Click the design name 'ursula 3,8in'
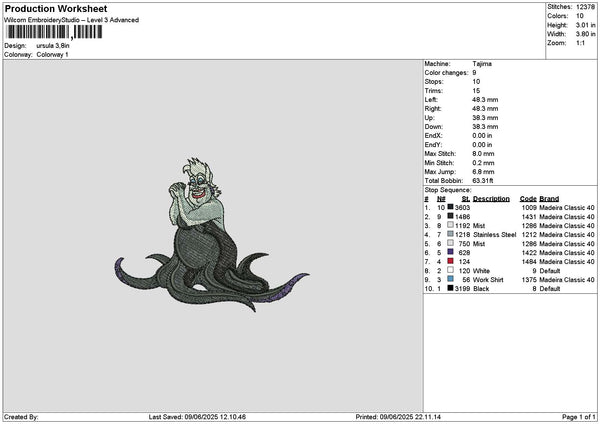Image resolution: width=600 pixels, height=424 pixels. tap(53, 46)
